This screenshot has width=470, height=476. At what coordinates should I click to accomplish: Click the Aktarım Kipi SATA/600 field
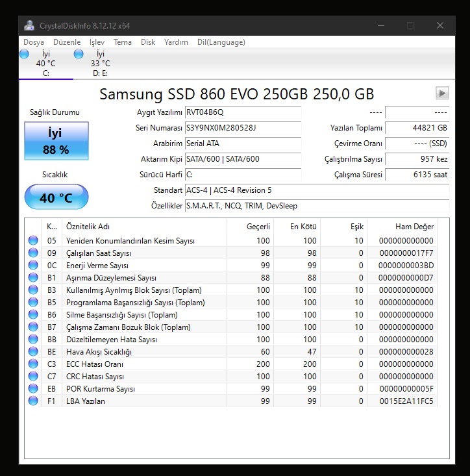(x=243, y=159)
